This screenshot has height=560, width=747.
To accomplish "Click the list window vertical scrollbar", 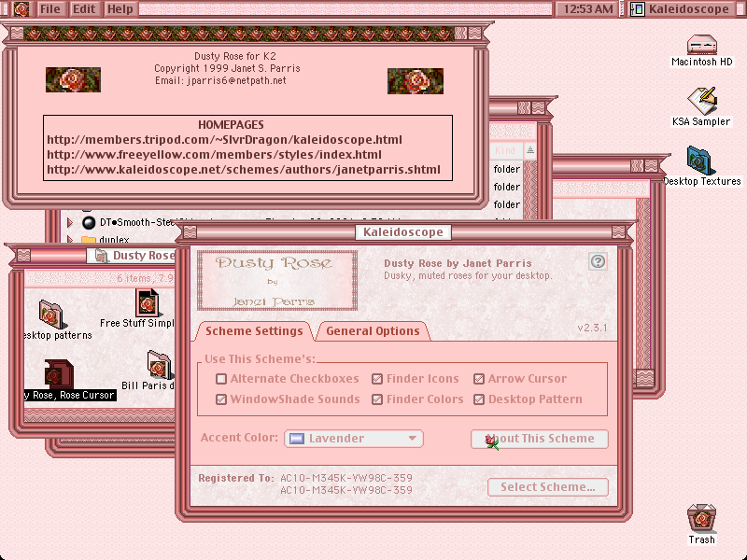I will point(530,189).
